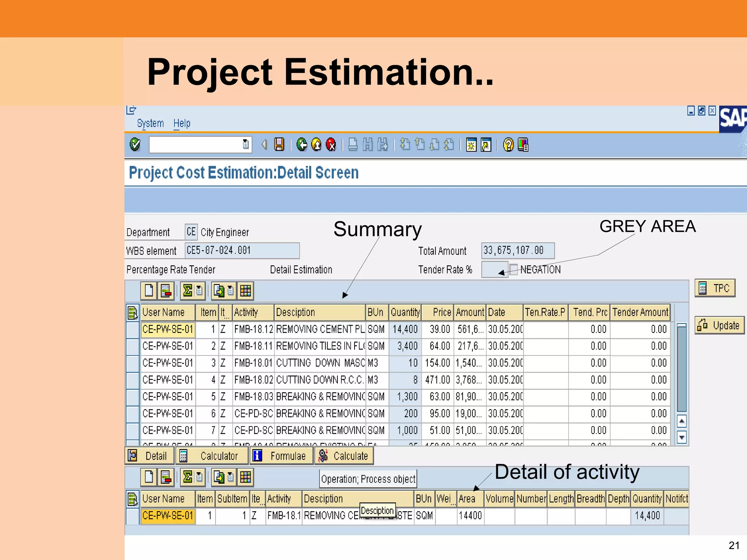Click the sigma Total icon in detail toolbar
Screen dimensions: 747x560
(187, 477)
